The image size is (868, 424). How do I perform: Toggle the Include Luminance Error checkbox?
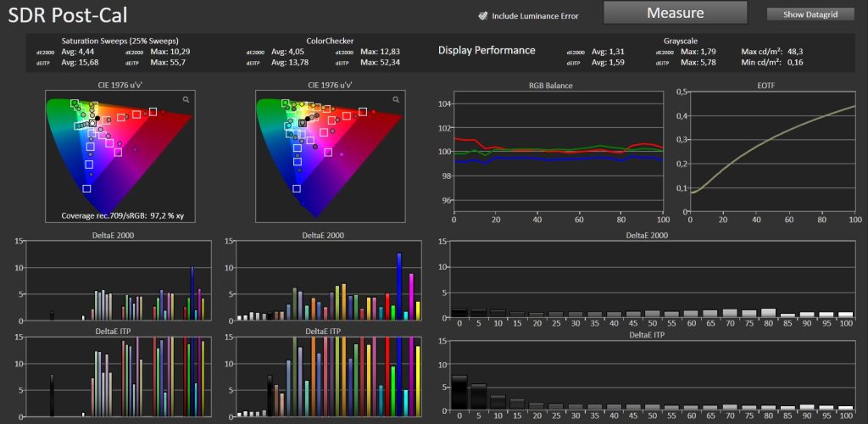coord(482,15)
